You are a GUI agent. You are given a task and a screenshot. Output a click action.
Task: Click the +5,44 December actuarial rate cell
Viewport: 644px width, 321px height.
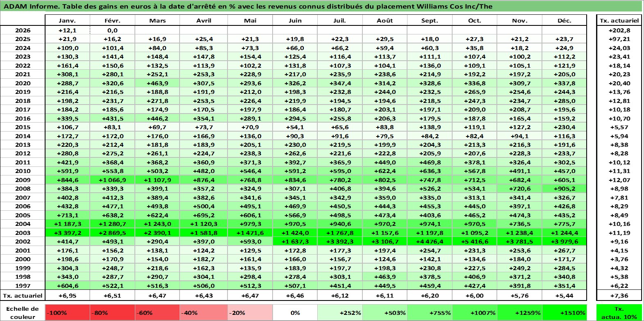(564, 295)
